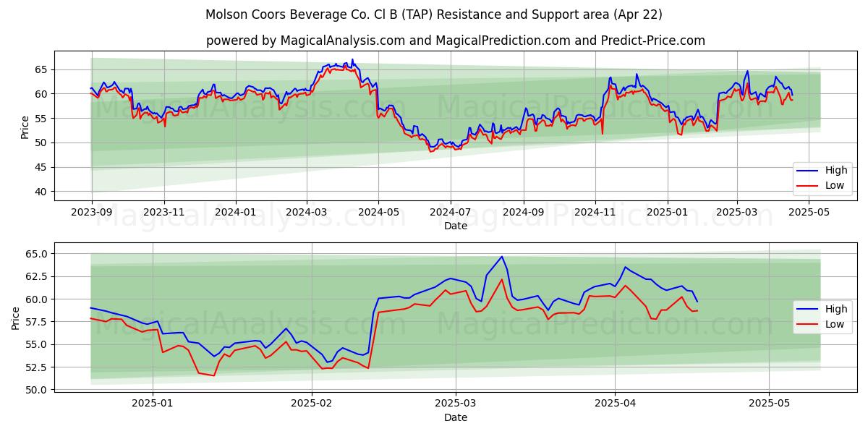Click the '62.5' y-axis tick in the bottom chart
This screenshot has height=434, width=868.
36,276
